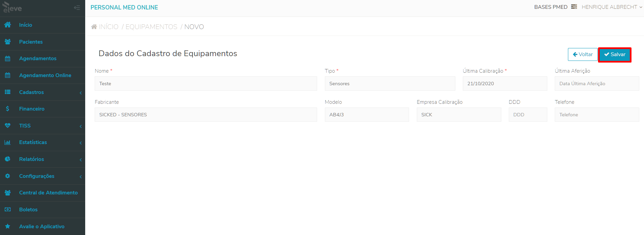This screenshot has height=235, width=644.
Task: Click the Voltar button
Action: [x=583, y=54]
